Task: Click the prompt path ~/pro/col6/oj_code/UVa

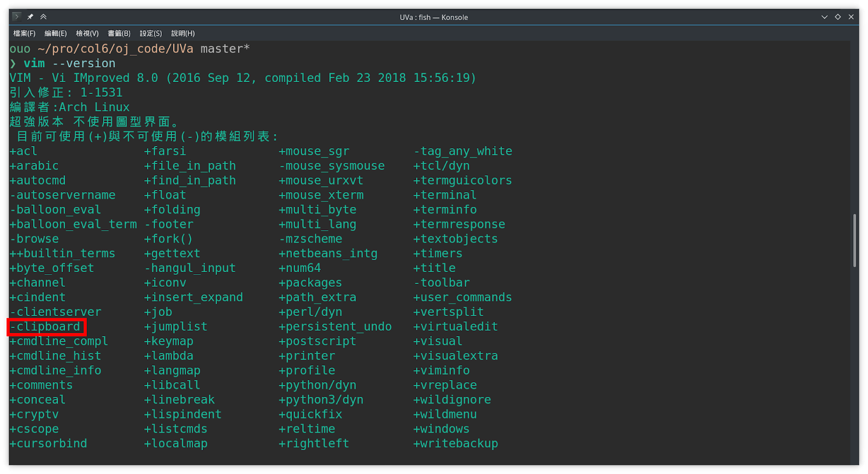Action: [116, 49]
